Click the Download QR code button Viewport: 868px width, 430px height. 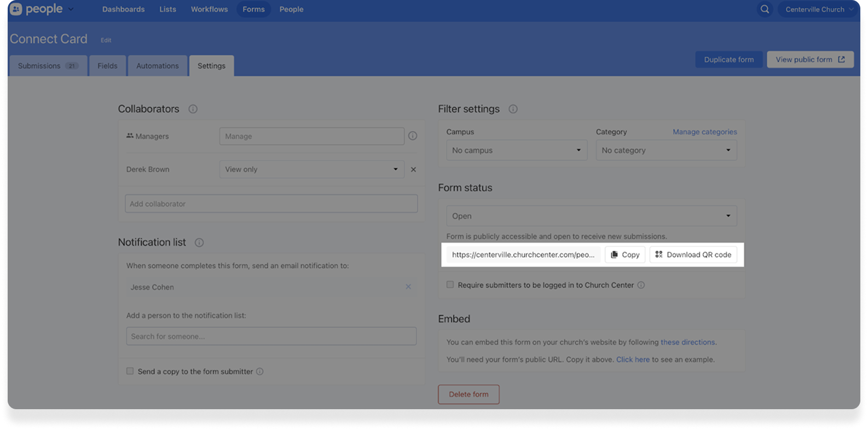[x=693, y=255]
